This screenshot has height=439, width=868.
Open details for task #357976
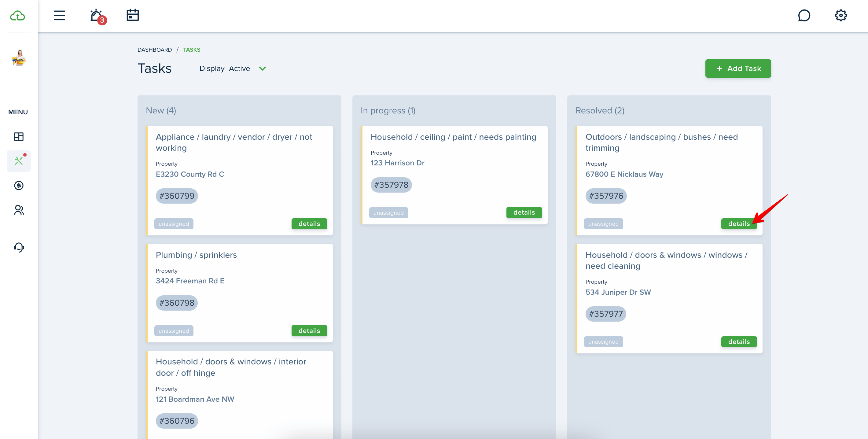point(739,224)
